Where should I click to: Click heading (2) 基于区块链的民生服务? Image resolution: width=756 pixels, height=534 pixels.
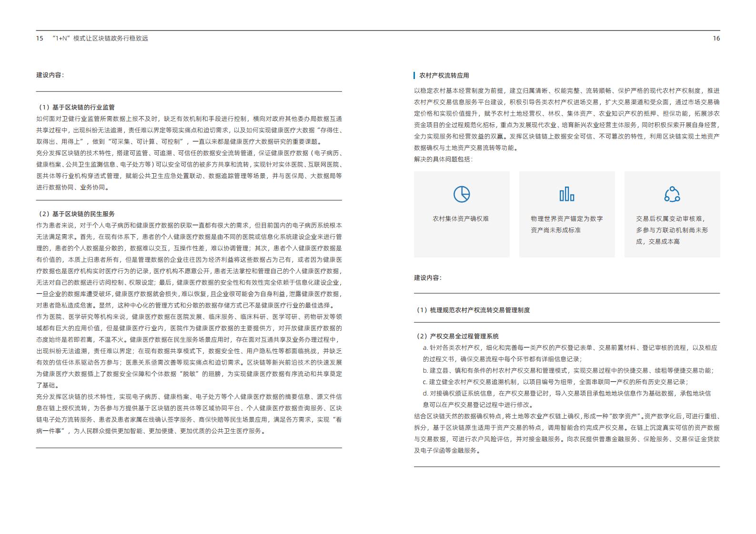click(76, 214)
